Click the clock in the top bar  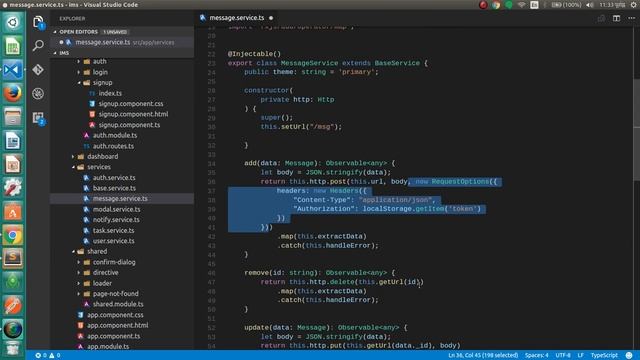click(612, 5)
